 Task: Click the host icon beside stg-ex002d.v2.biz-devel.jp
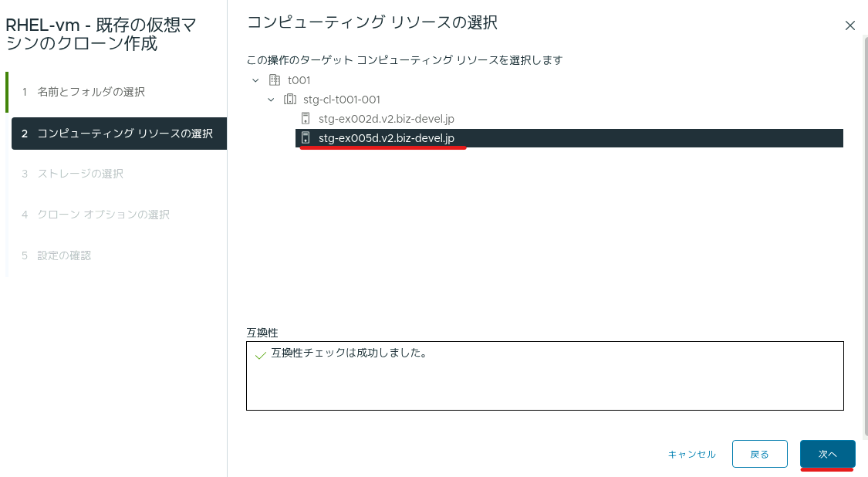tap(306, 119)
